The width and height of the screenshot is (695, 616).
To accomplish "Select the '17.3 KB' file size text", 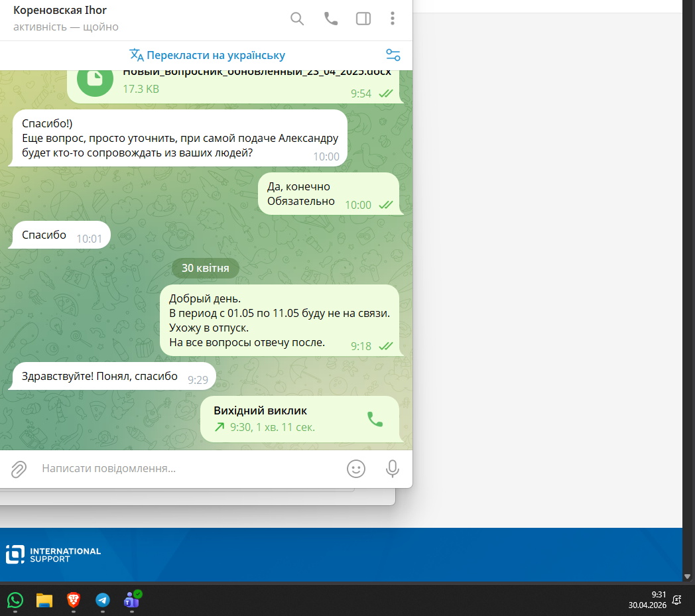I will pyautogui.click(x=141, y=89).
